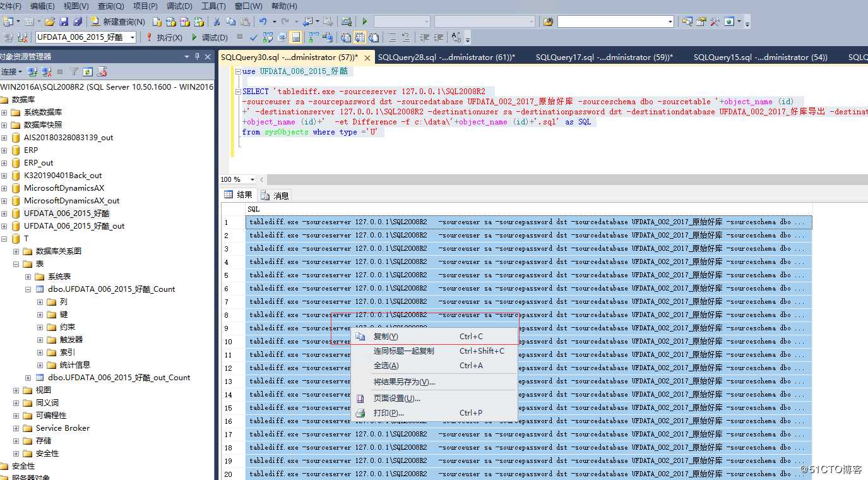This screenshot has width=868, height=480.
Task: Click the Cancel query stop icon
Action: [239, 37]
